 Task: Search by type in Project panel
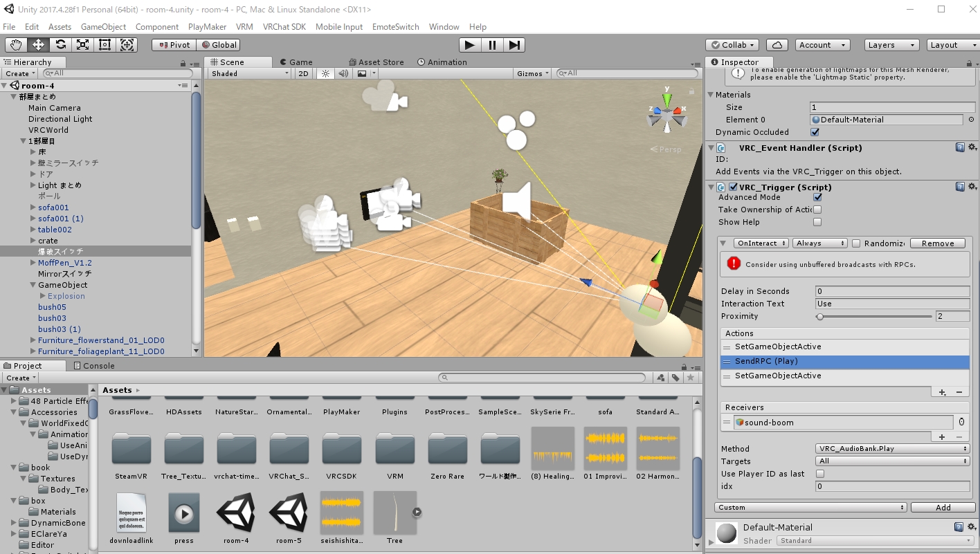click(x=661, y=378)
